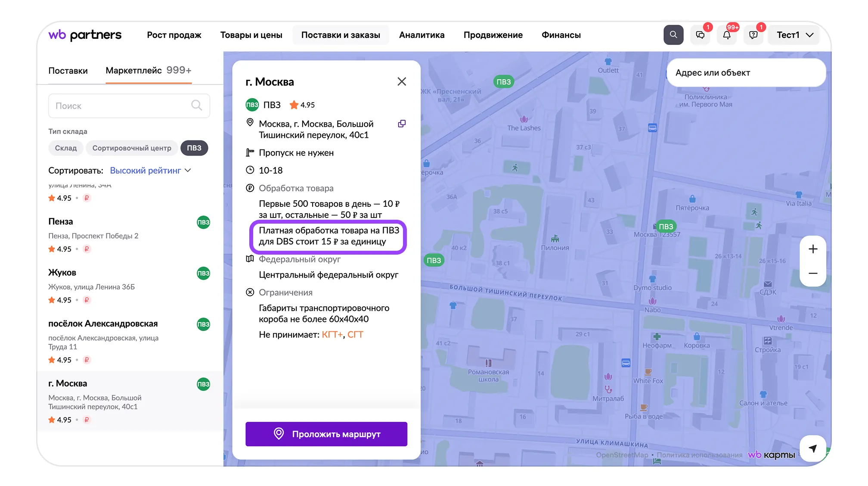868x486 pixels.
Task: Select the Жуков list item
Action: click(129, 286)
